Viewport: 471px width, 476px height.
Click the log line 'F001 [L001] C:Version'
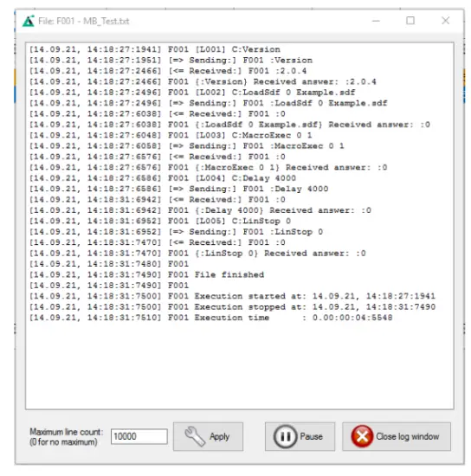click(155, 49)
